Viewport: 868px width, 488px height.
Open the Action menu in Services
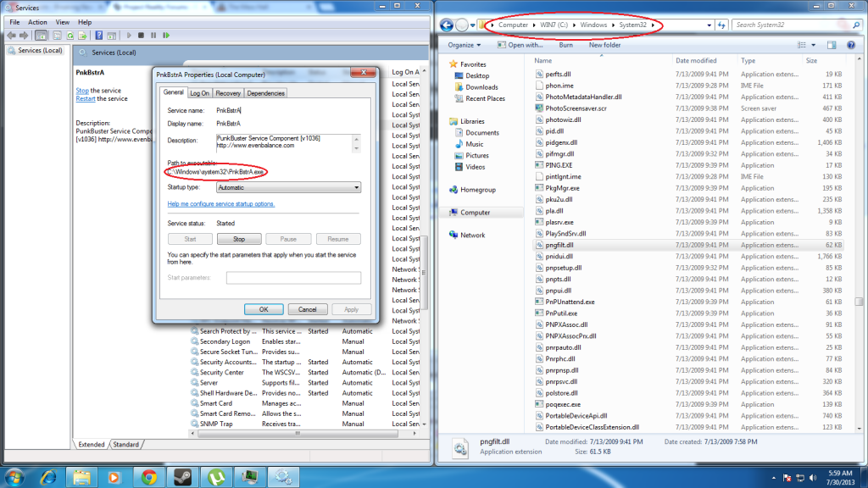pos(37,22)
